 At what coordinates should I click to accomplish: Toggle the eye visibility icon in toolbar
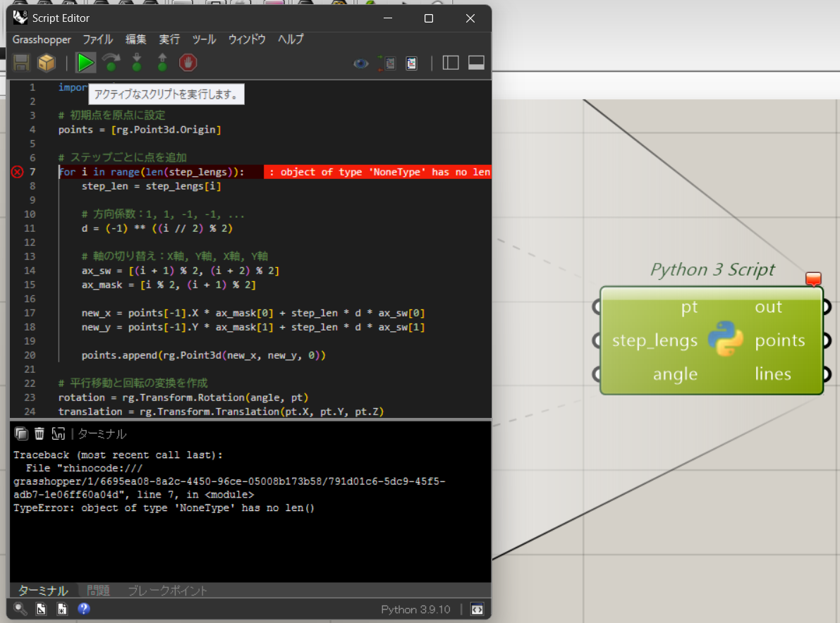[361, 63]
